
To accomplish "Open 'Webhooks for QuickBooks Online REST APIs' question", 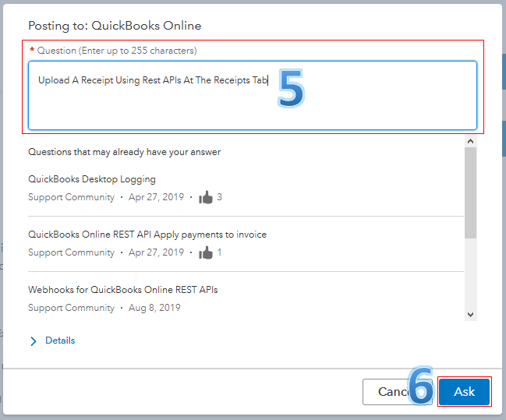I will point(123,290).
